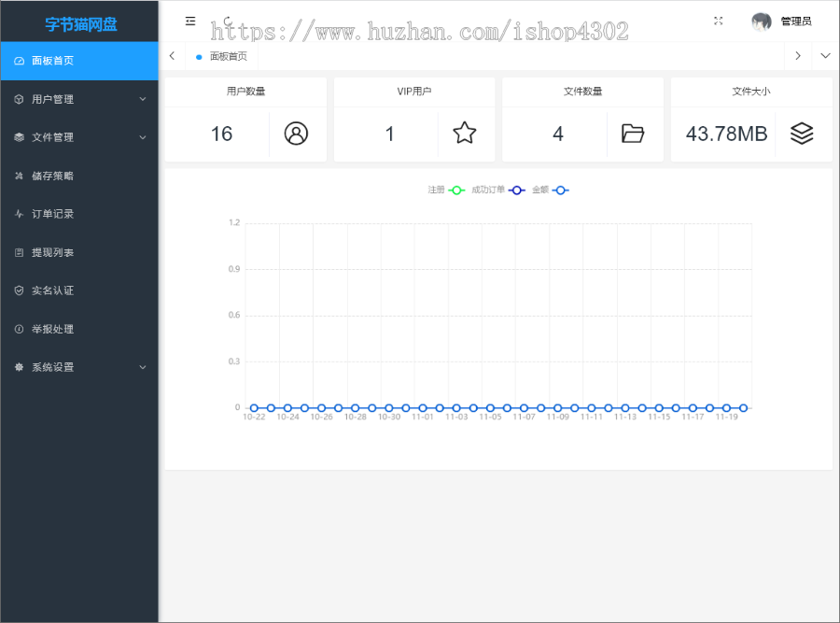
Task: Toggle the 成功订单 series in chart legend
Action: [498, 190]
